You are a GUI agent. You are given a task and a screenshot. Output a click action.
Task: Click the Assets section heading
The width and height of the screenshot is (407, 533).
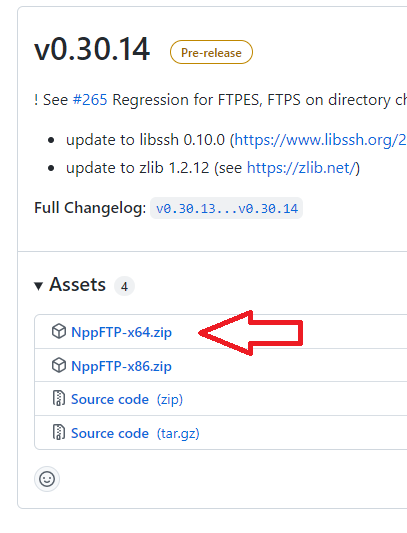point(78,285)
